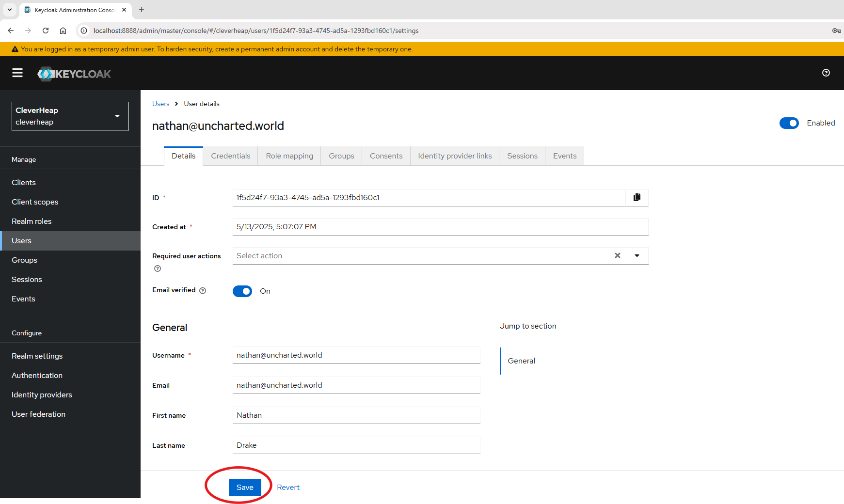Open the main navigation hamburger menu
The width and height of the screenshot is (844, 504).
point(17,73)
